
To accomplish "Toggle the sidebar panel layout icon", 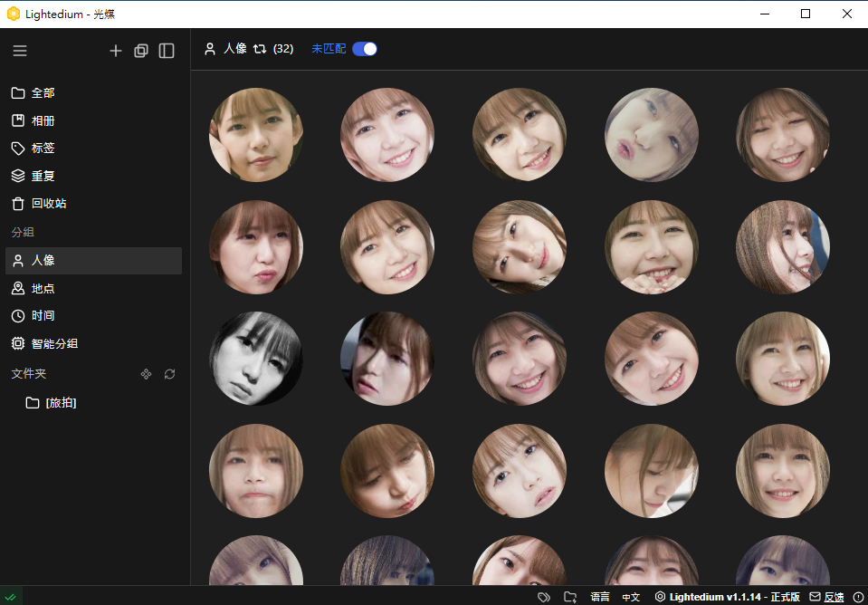I will coord(167,51).
